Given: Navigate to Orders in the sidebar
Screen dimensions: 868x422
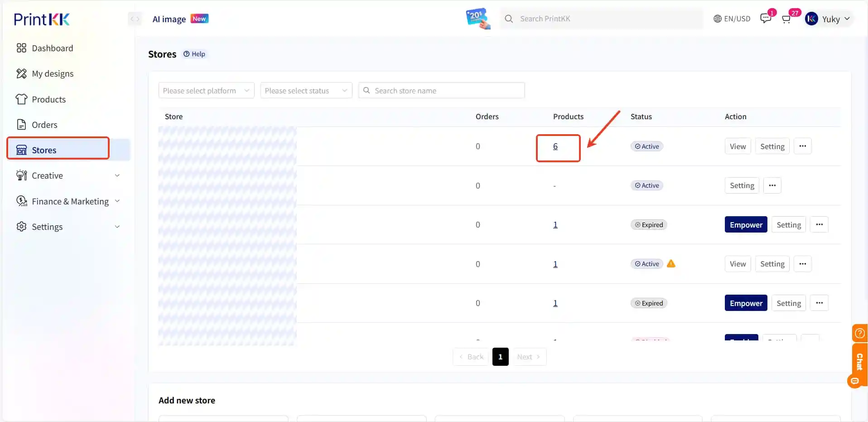Looking at the screenshot, I should pos(46,124).
